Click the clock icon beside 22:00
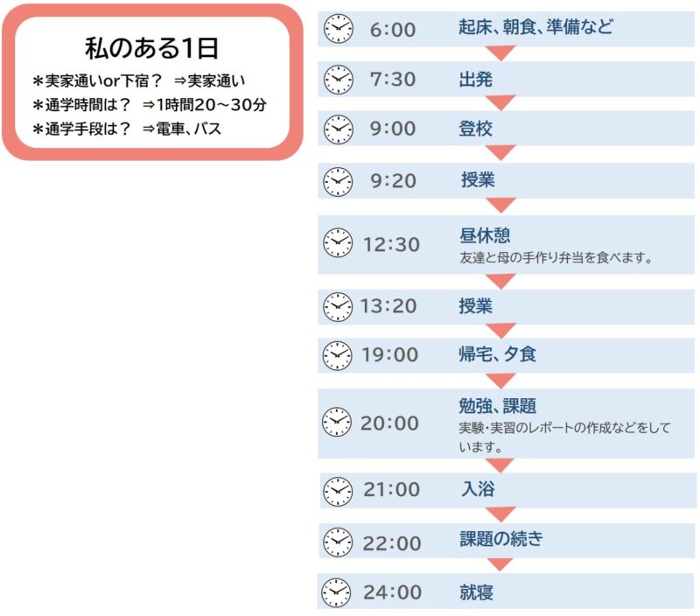This screenshot has height=616, width=700. pyautogui.click(x=338, y=542)
